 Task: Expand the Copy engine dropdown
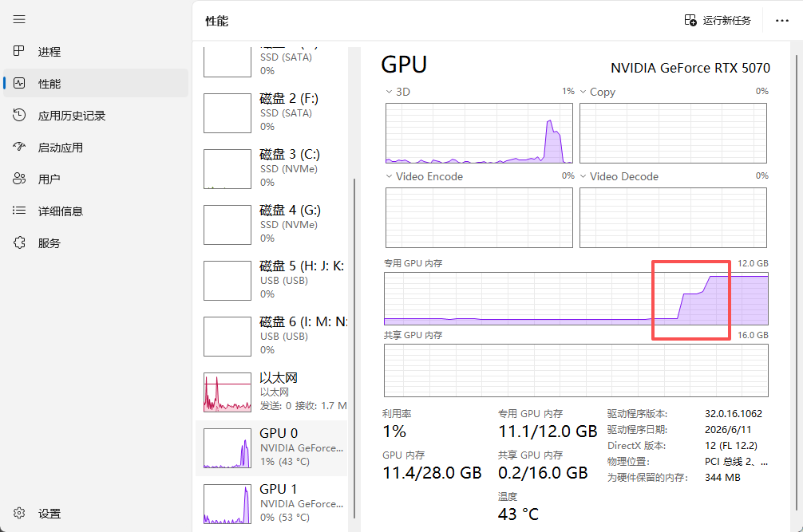coord(583,92)
